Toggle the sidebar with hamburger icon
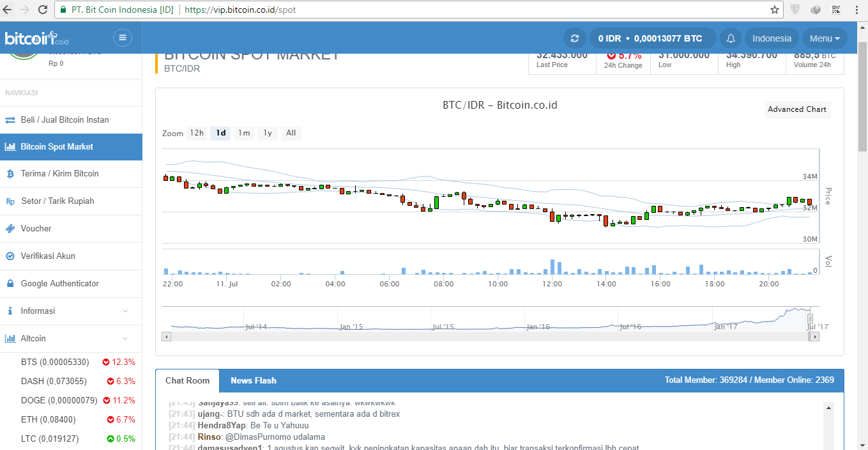868x450 pixels. [x=122, y=38]
